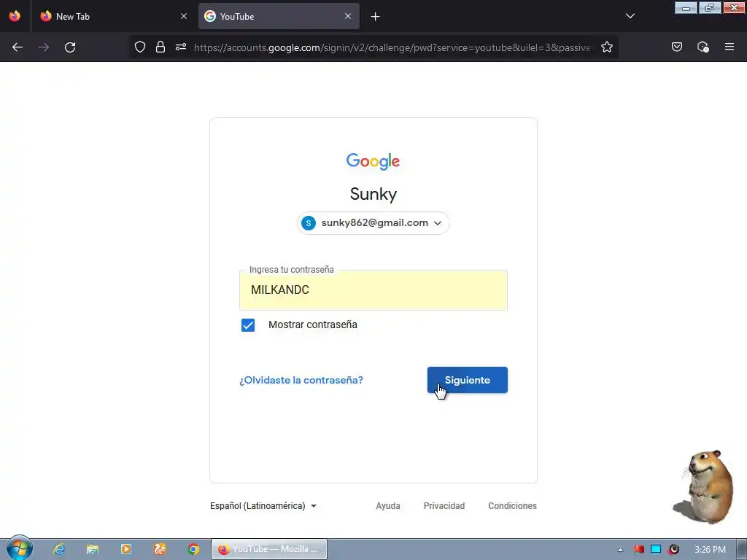Open the orange app icon beside Chrome
The image size is (747, 560).
click(160, 549)
